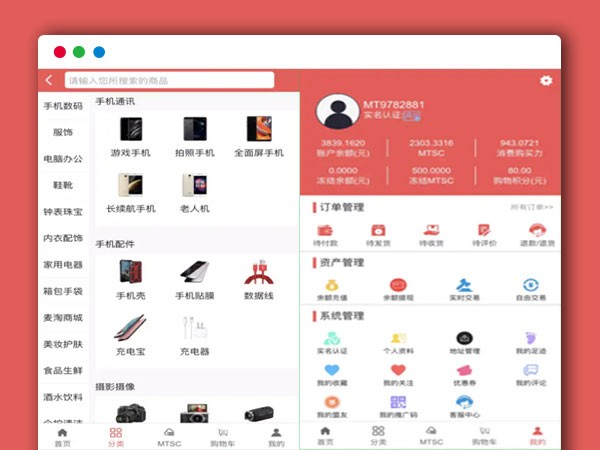Open 客服中心 customer service icon
The image size is (600, 450).
point(464,402)
